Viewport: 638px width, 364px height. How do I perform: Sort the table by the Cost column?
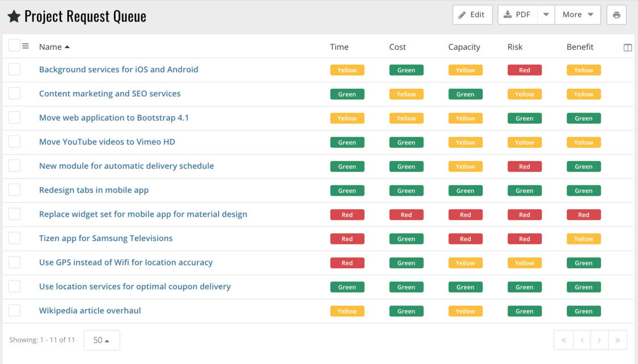point(397,47)
